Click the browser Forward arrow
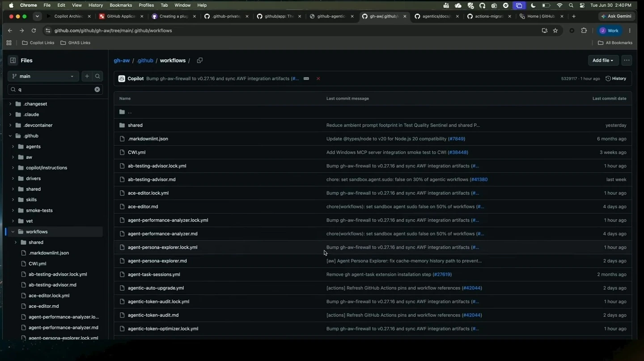 click(x=21, y=30)
